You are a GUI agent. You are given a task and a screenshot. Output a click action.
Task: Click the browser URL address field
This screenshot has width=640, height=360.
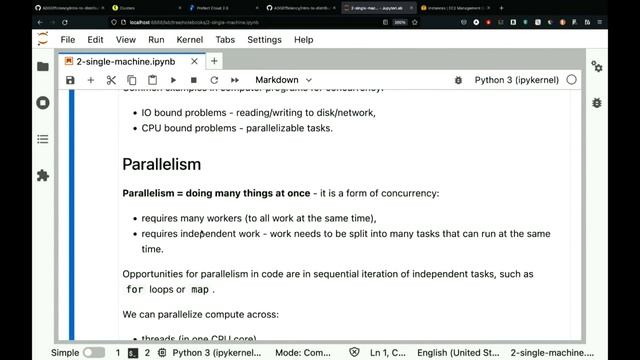click(x=245, y=22)
